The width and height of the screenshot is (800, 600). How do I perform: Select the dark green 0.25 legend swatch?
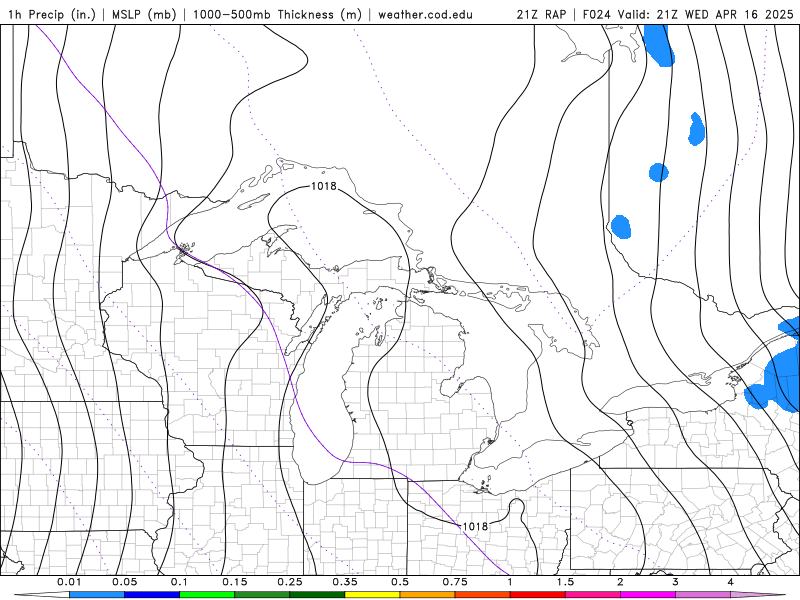[317, 595]
